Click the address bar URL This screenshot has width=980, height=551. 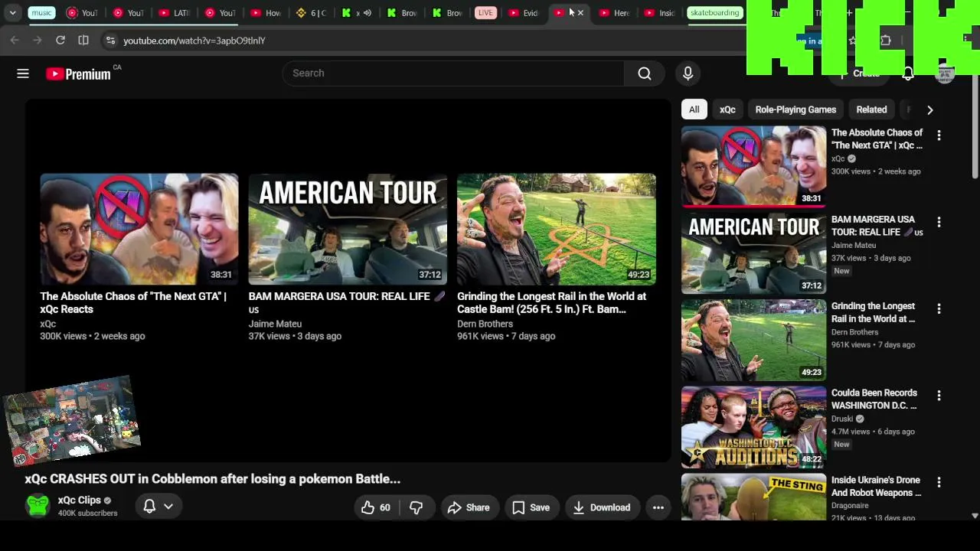[194, 41]
